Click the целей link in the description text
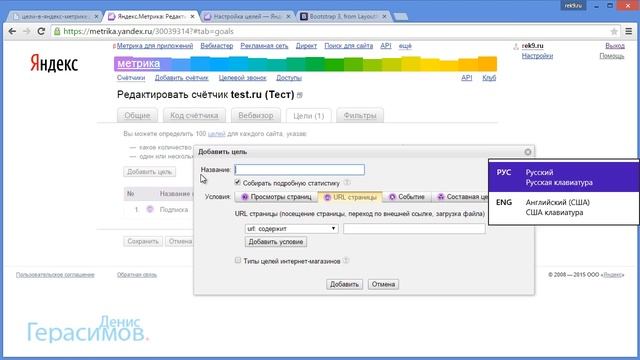This screenshot has width=640, height=360. (216, 133)
